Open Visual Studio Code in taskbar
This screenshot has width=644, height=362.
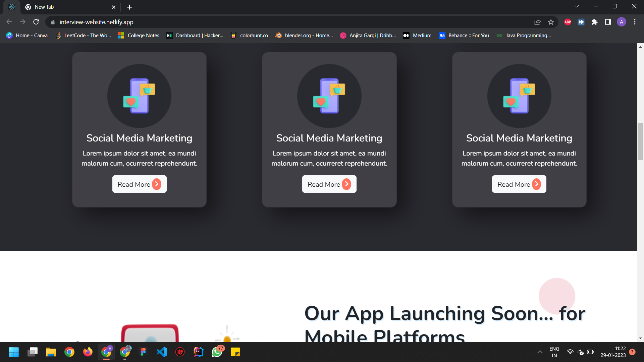(162, 352)
